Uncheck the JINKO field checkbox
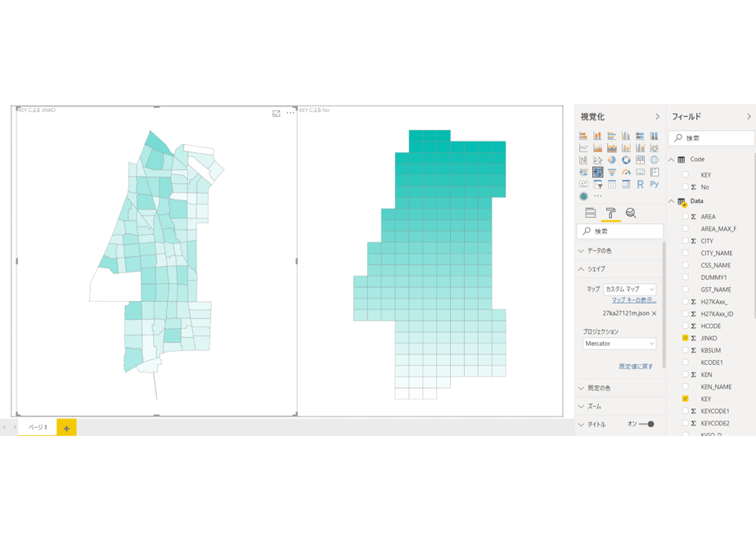The width and height of the screenshot is (756, 540). tap(685, 338)
